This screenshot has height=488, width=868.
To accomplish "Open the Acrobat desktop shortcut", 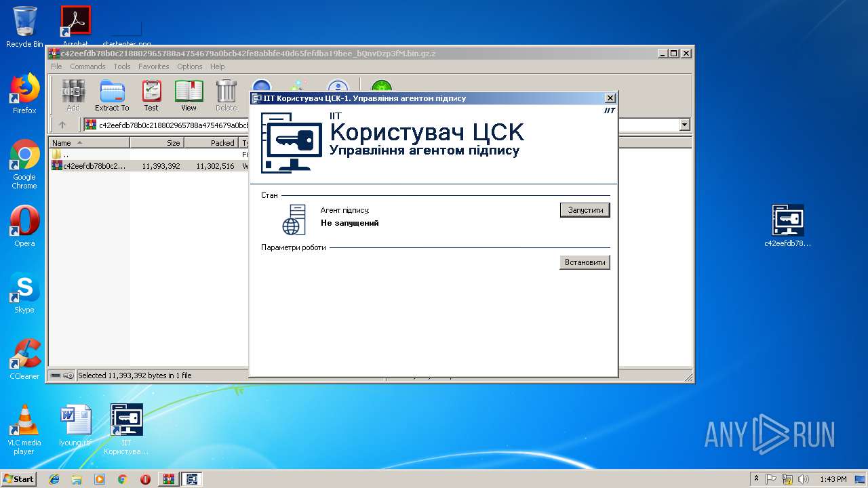I will click(x=76, y=26).
